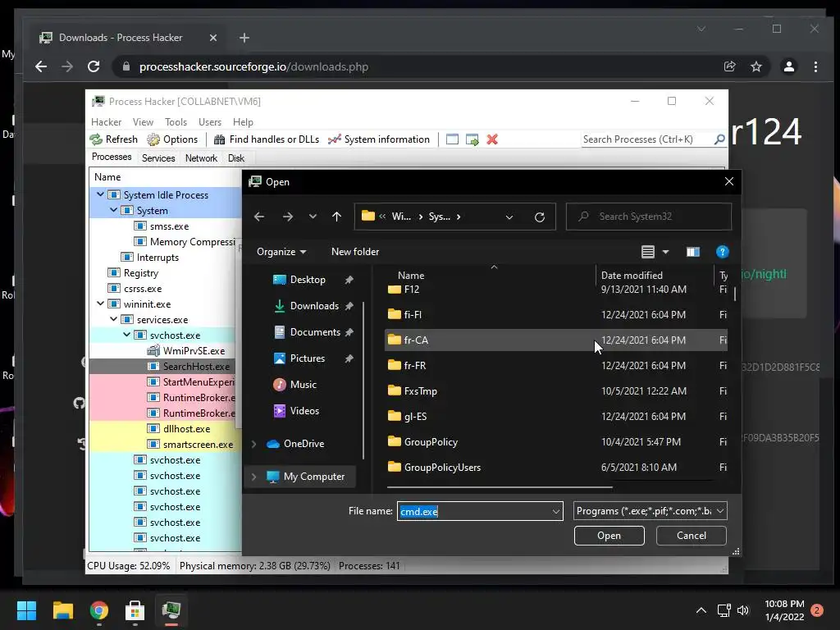
Task: Switch to the Disk tab
Action: [x=235, y=158]
